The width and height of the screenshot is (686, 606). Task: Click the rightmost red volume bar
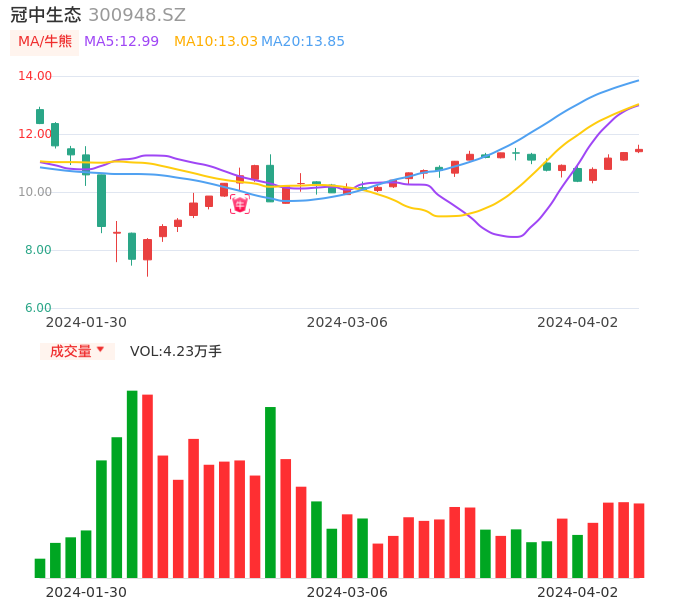(639, 540)
